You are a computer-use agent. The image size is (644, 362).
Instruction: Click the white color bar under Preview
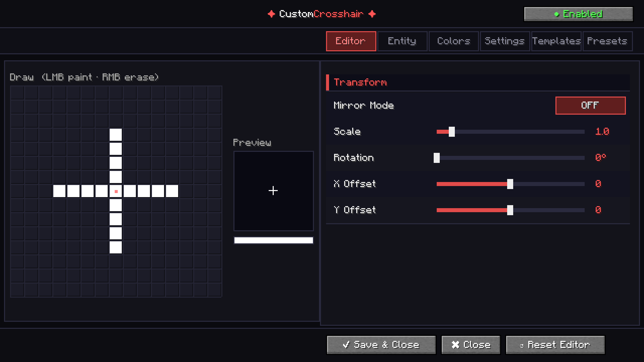[274, 240]
